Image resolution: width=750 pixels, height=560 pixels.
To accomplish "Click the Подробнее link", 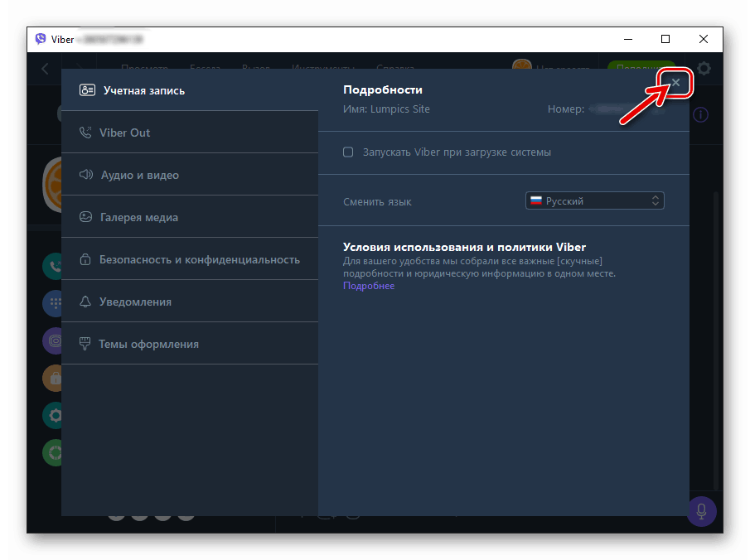I will [369, 286].
